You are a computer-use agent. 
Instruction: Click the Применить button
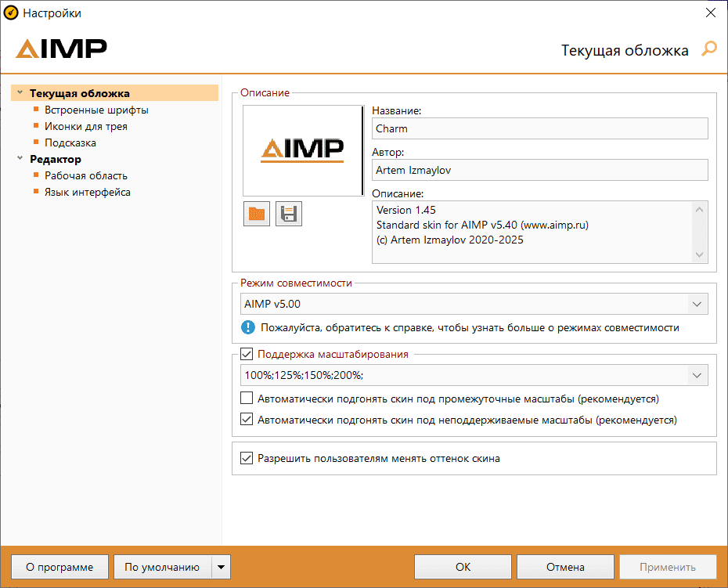[x=668, y=567]
